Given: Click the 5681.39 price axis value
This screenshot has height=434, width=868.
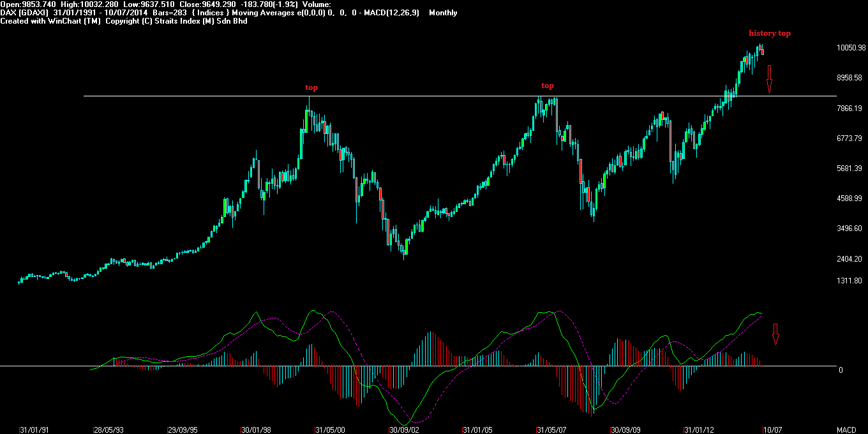Looking at the screenshot, I should [851, 168].
